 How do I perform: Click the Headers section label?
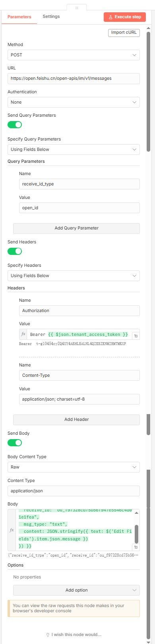(16, 288)
